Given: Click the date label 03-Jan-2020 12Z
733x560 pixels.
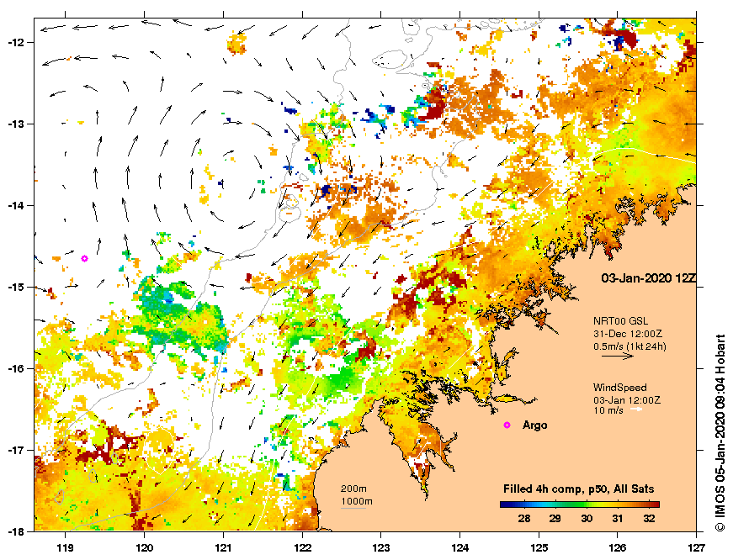Looking at the screenshot, I should pos(648,278).
